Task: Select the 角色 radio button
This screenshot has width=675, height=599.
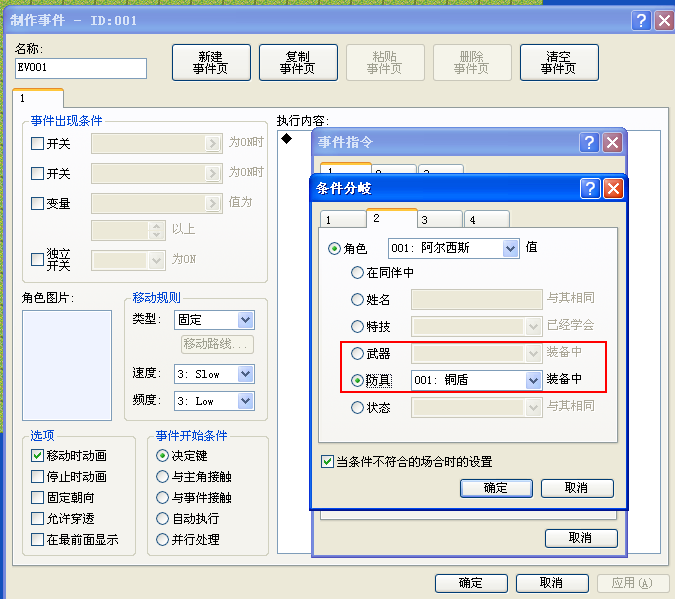Action: click(x=334, y=249)
